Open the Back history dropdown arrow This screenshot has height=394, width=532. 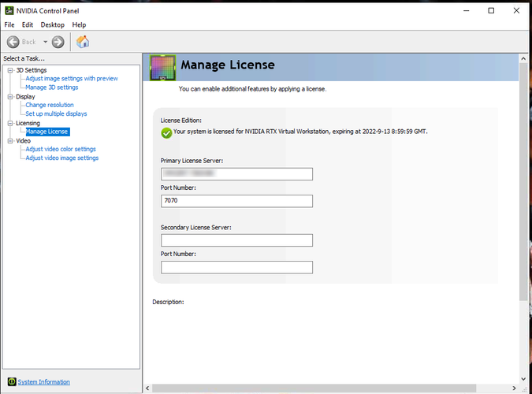45,42
